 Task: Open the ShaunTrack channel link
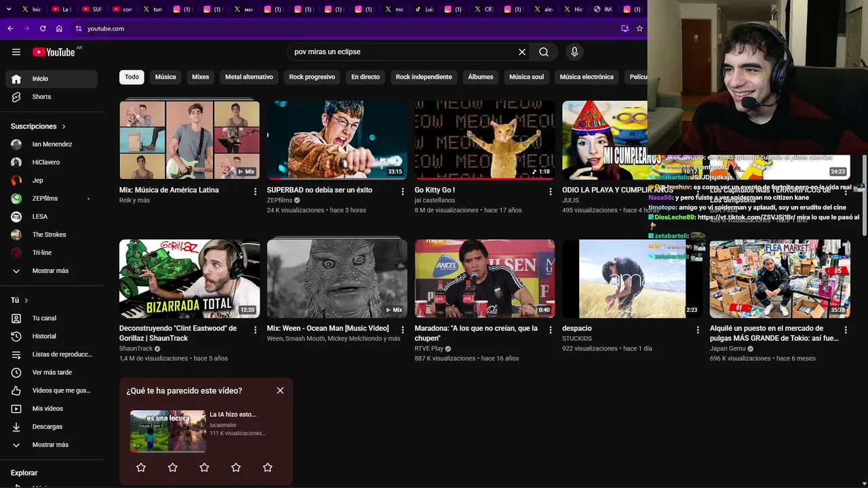(x=136, y=348)
